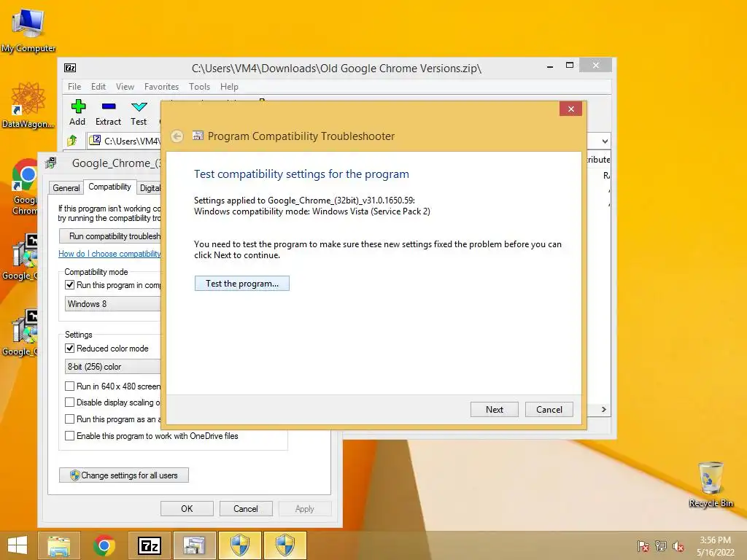Image resolution: width=747 pixels, height=560 pixels.
Task: Click the muted volume tray icon
Action: (678, 546)
